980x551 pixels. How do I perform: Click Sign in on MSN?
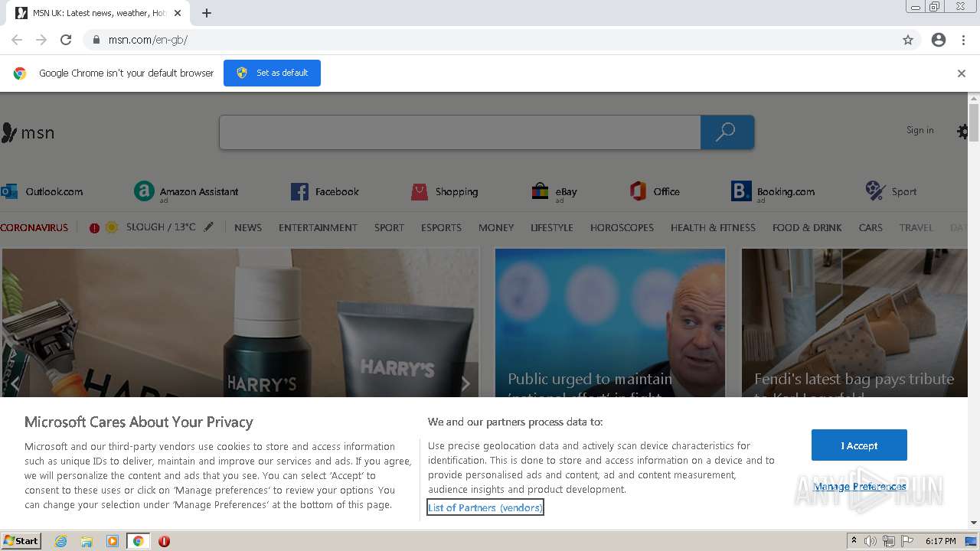pyautogui.click(x=920, y=130)
